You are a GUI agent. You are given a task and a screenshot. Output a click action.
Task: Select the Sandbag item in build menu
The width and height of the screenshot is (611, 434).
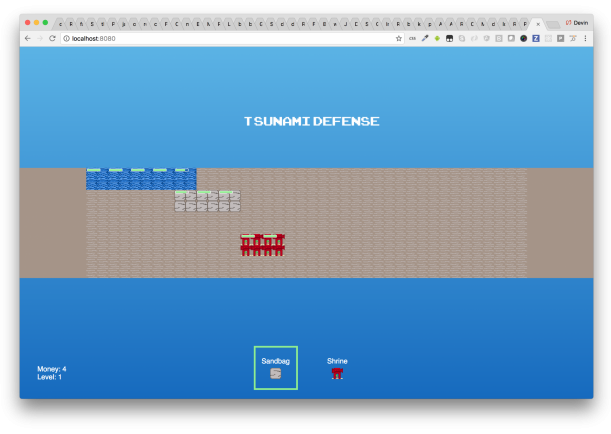tap(275, 368)
